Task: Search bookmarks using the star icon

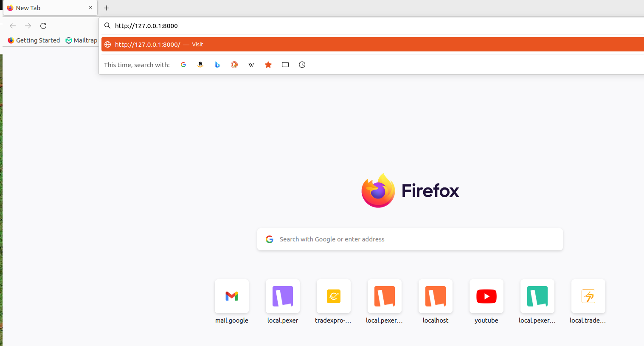Action: (x=268, y=65)
